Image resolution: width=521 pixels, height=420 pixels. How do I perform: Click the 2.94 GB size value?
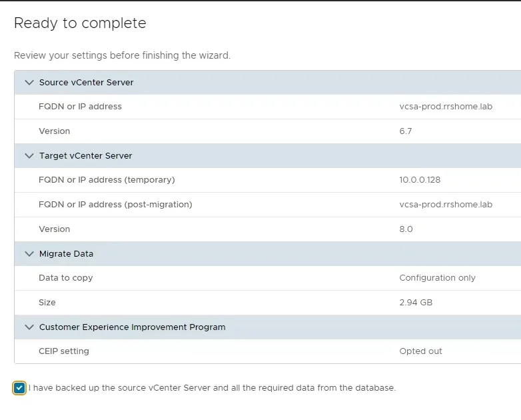416,303
